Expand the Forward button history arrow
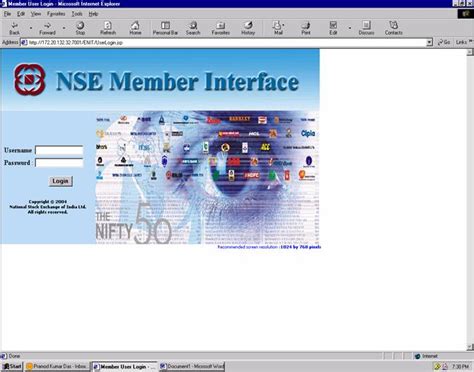474x372 pixels. [x=64, y=28]
